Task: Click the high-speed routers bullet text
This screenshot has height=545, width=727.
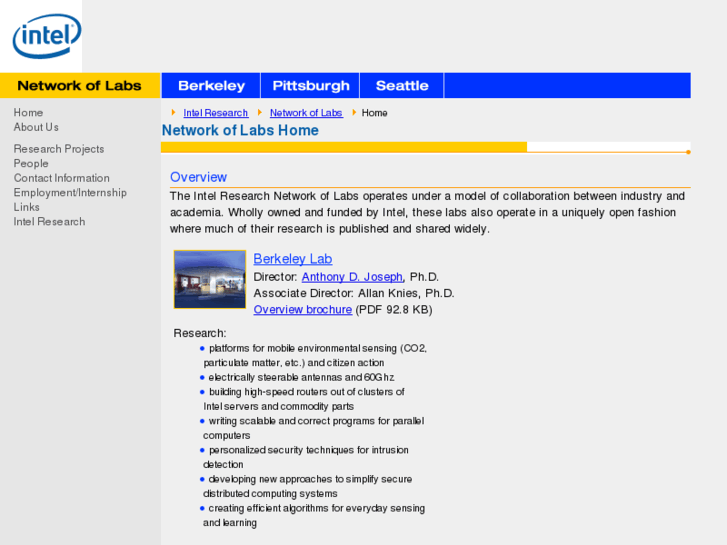Action: [x=304, y=399]
